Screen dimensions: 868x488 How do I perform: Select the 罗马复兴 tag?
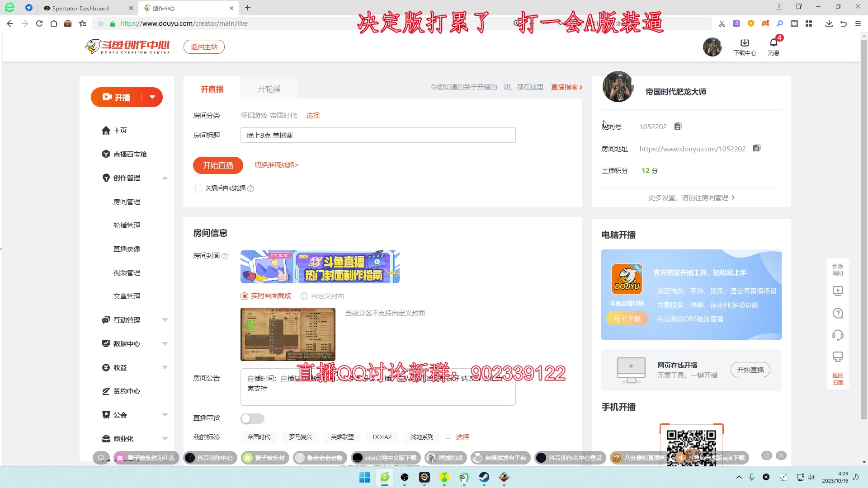[301, 437]
